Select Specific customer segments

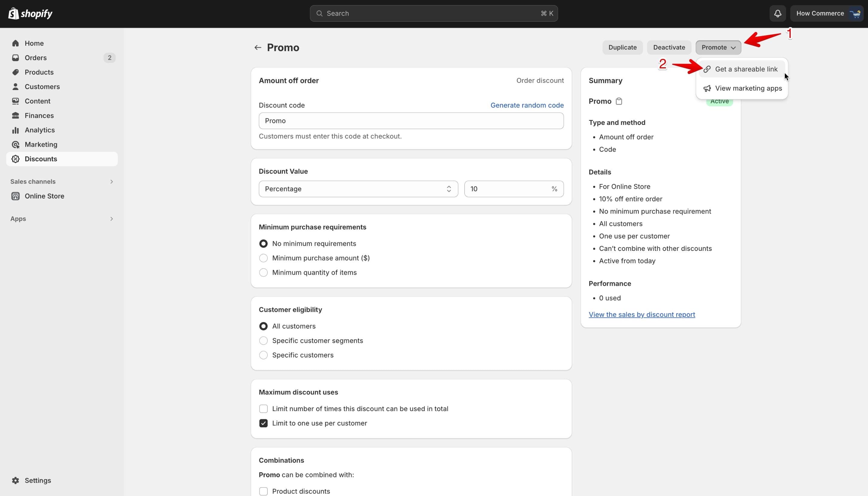click(263, 341)
